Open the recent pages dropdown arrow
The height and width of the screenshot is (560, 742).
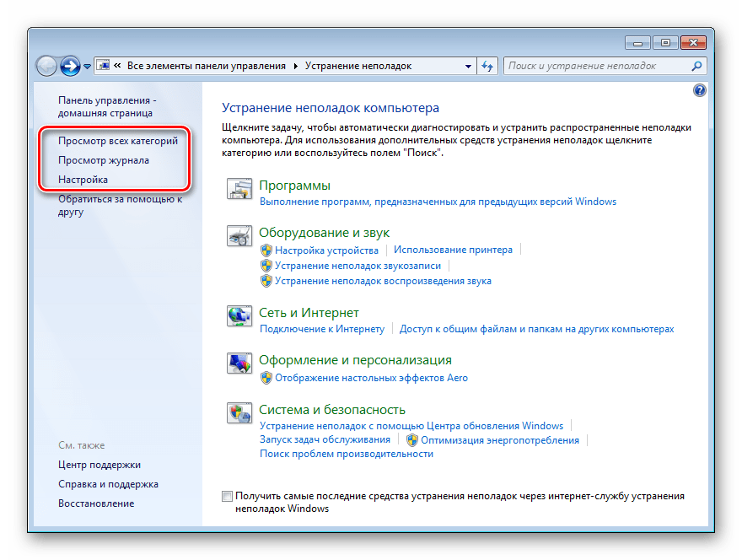click(87, 67)
